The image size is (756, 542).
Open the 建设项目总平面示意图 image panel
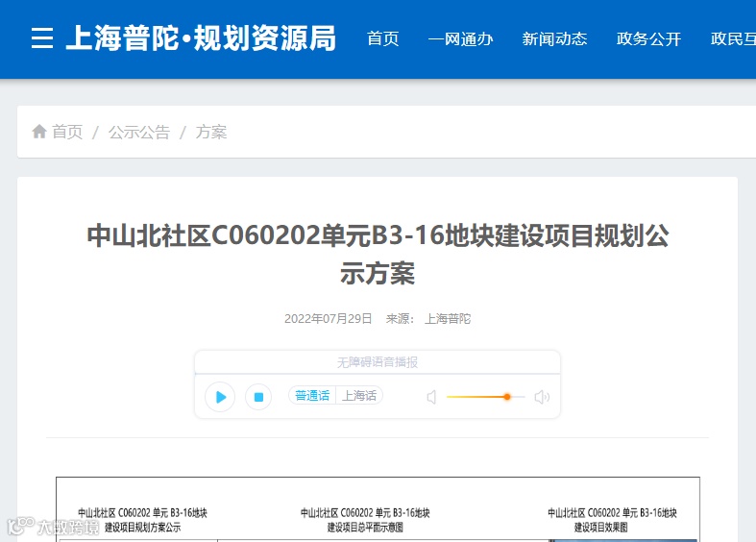click(365, 520)
